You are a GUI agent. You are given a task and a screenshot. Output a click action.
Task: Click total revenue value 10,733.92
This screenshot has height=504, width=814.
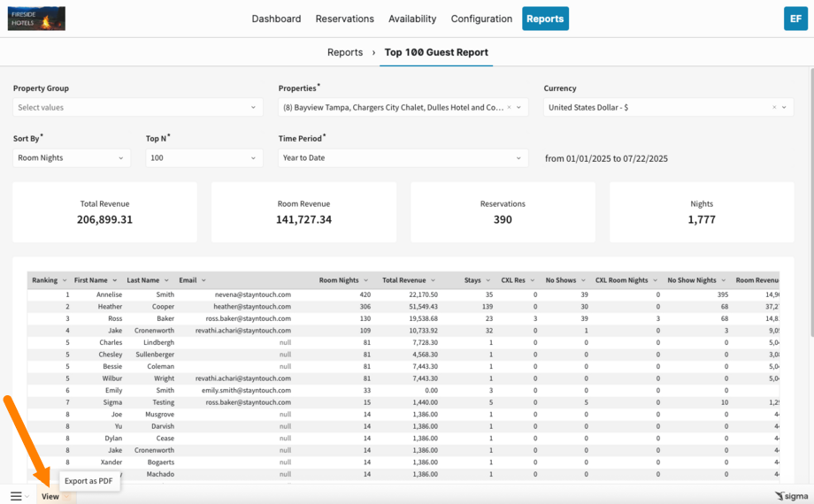(x=426, y=331)
